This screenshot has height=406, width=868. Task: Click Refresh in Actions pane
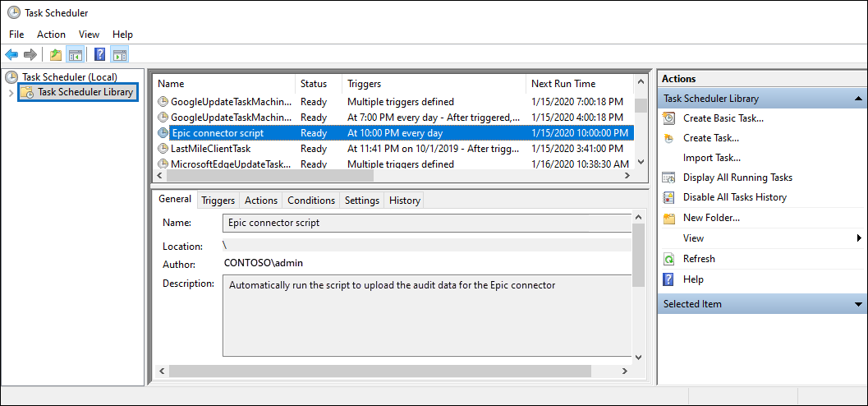(699, 259)
